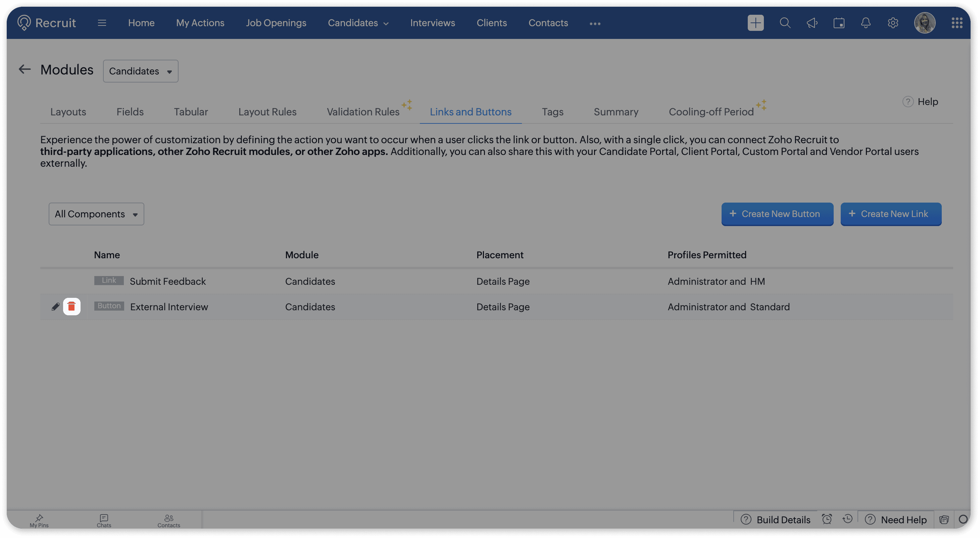Go back using the left arrow
980x538 pixels.
[25, 69]
